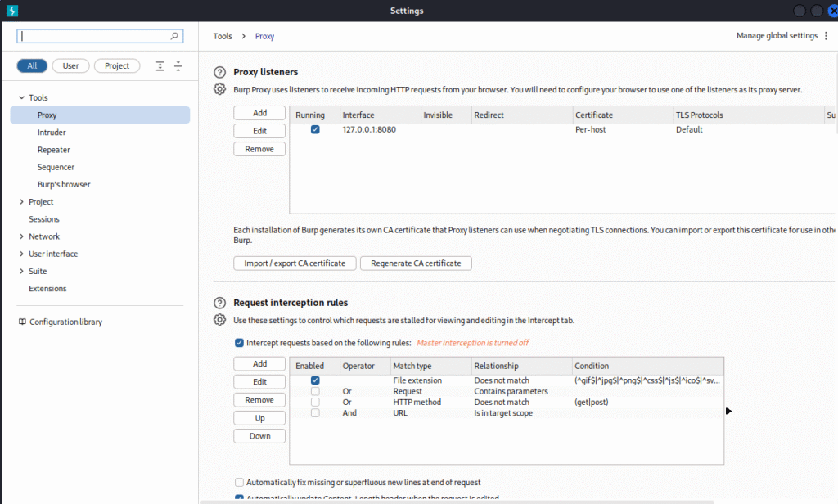Viewport: 838px width, 504px height.
Task: Focus the settings search field
Action: (100, 36)
